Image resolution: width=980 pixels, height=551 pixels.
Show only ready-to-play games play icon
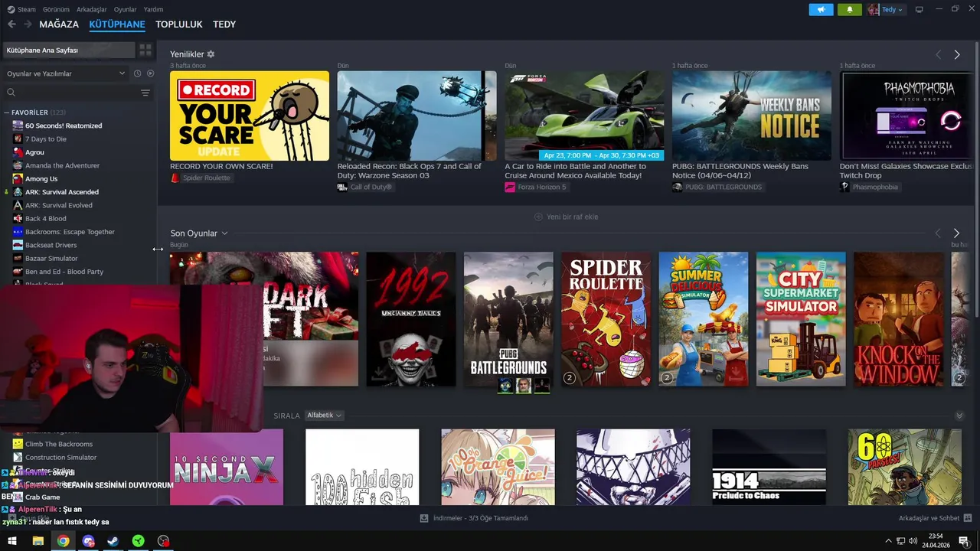[x=150, y=73]
